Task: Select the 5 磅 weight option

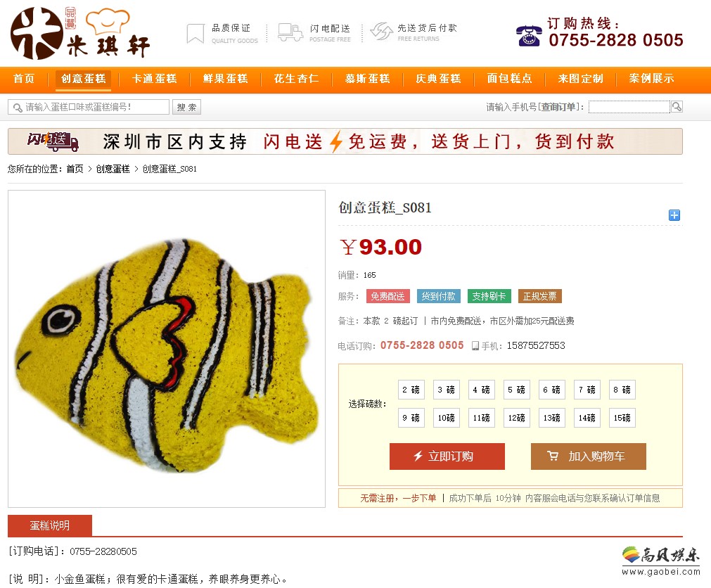Action: [x=516, y=390]
